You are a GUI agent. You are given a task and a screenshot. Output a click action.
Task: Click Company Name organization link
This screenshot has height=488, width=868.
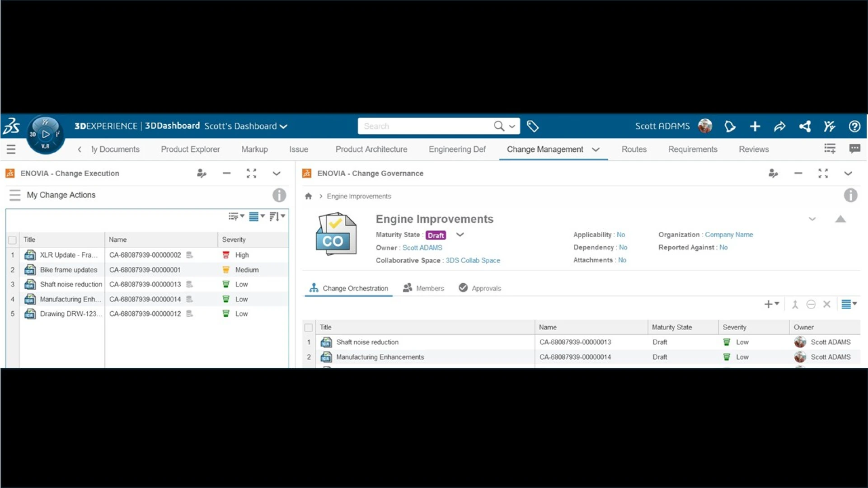728,235
